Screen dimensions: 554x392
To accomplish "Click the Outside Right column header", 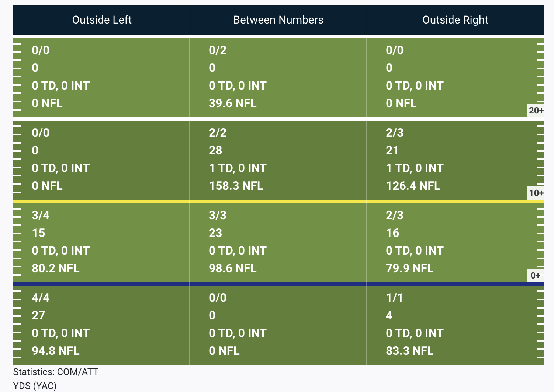I will tap(455, 20).
